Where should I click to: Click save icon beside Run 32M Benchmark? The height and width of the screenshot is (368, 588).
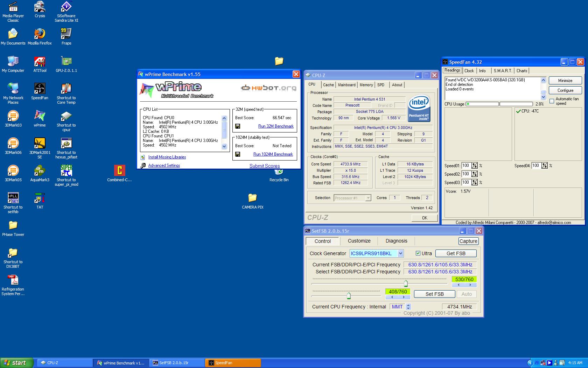pos(238,126)
